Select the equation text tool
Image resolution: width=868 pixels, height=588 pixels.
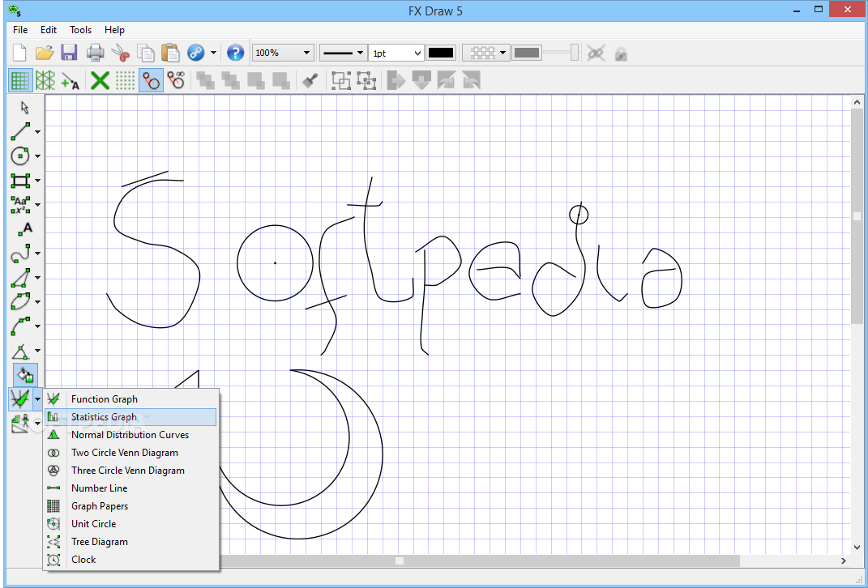pyautogui.click(x=20, y=205)
